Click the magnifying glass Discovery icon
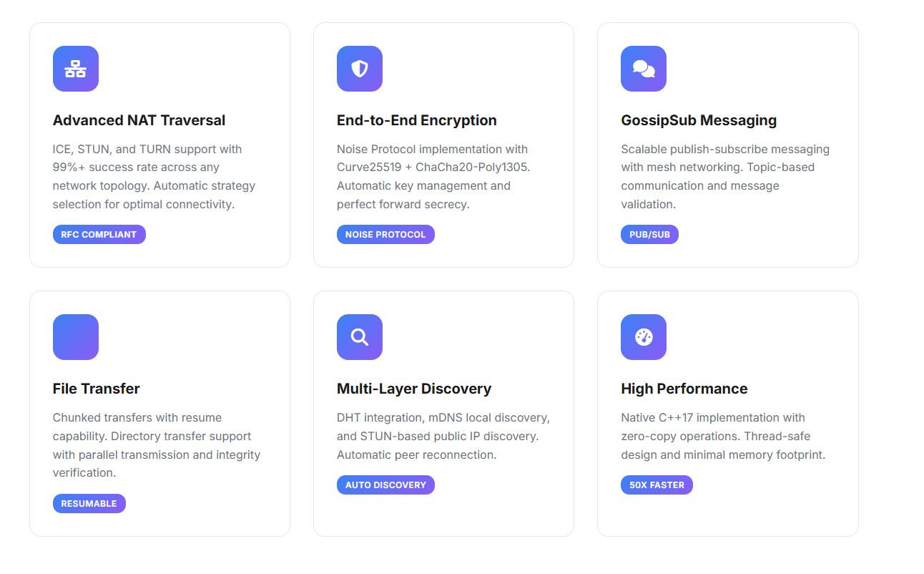Image resolution: width=924 pixels, height=574 pixels. [x=359, y=337]
